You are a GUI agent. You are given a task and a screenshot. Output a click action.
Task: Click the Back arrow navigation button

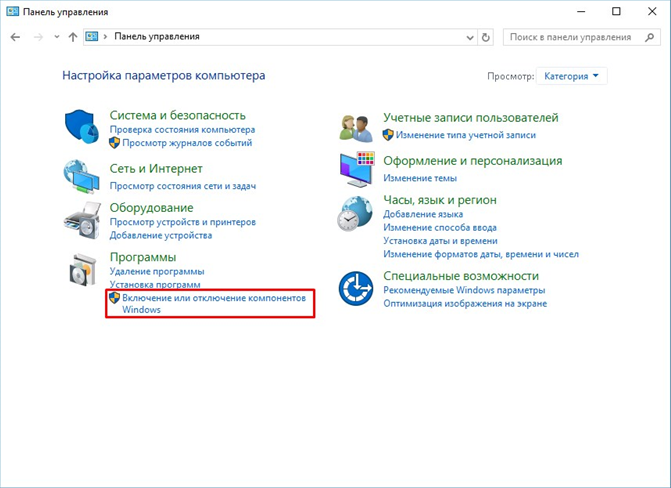click(x=15, y=37)
